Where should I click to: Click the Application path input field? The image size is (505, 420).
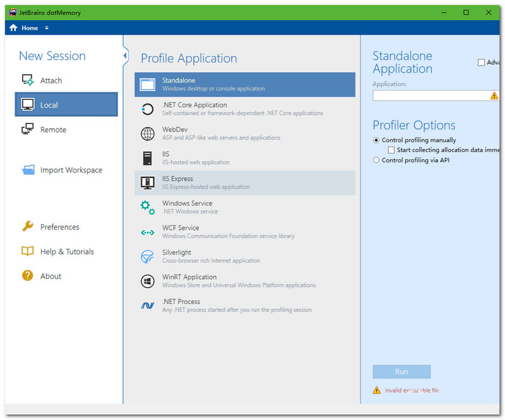[x=436, y=96]
